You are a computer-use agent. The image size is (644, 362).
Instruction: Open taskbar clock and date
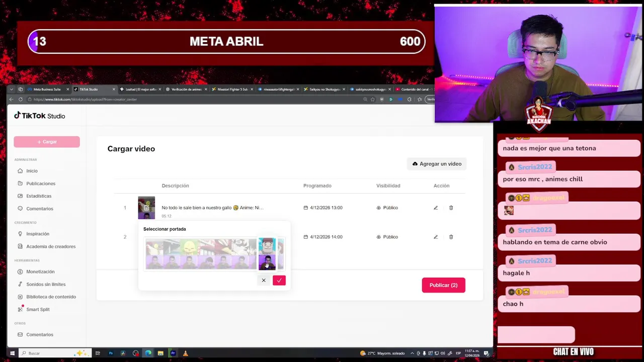coord(472,353)
